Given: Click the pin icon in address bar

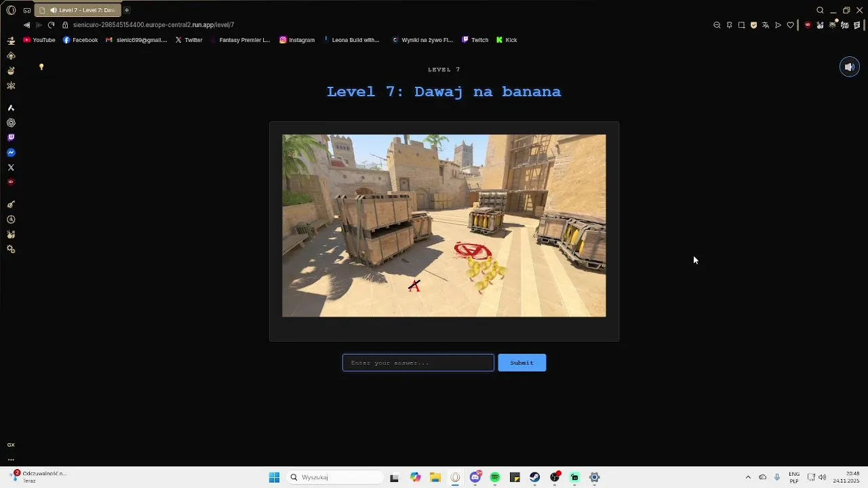Looking at the screenshot, I should 729,25.
